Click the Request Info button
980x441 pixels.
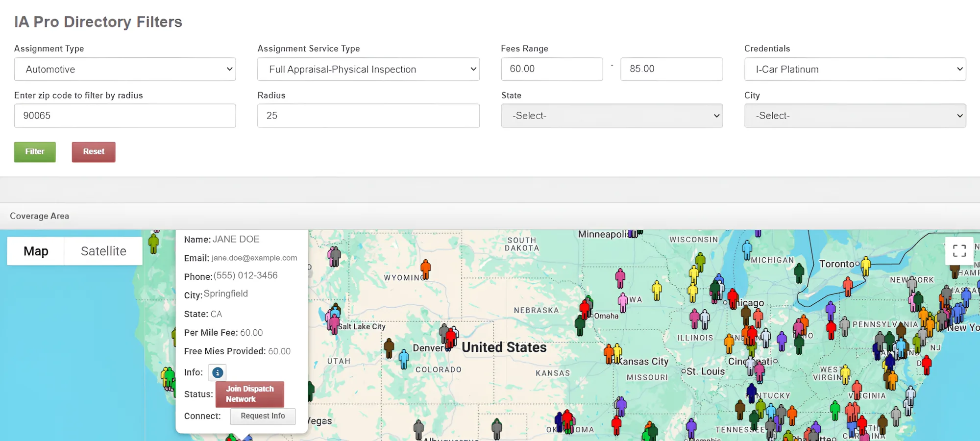point(263,416)
